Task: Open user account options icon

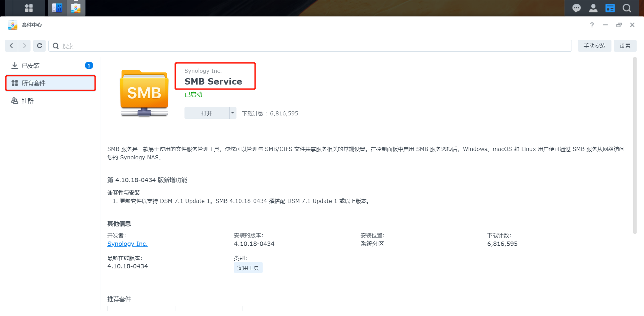Action: [x=593, y=8]
